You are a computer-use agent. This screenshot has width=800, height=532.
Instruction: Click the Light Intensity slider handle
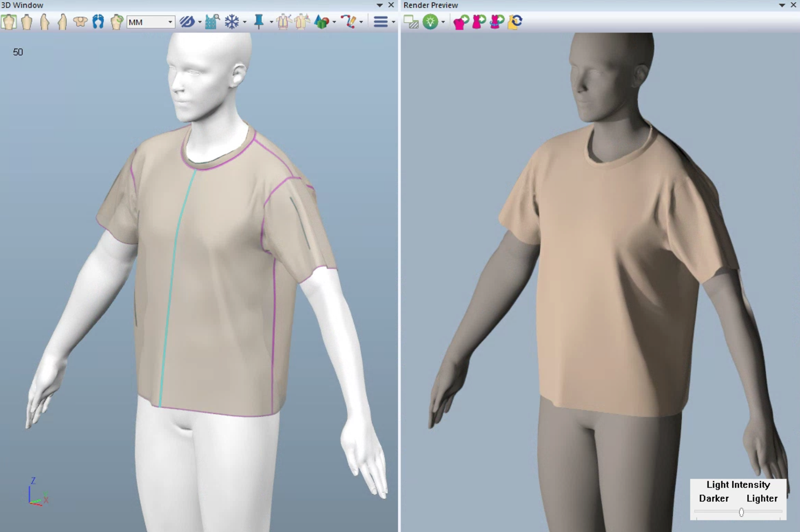[741, 512]
